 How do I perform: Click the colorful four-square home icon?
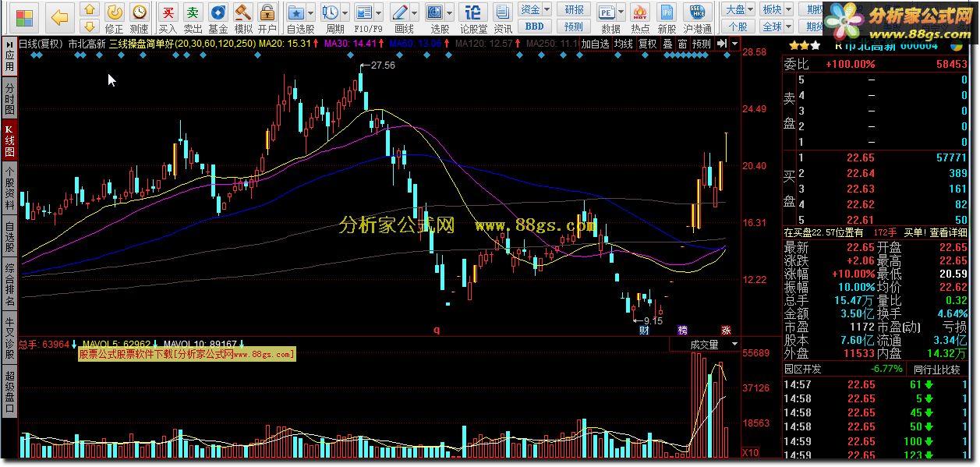25,16
